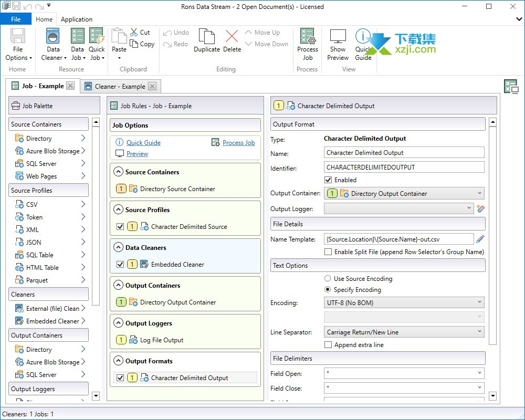Select Specify Encoding radio button
The width and height of the screenshot is (525, 420).
pyautogui.click(x=328, y=289)
